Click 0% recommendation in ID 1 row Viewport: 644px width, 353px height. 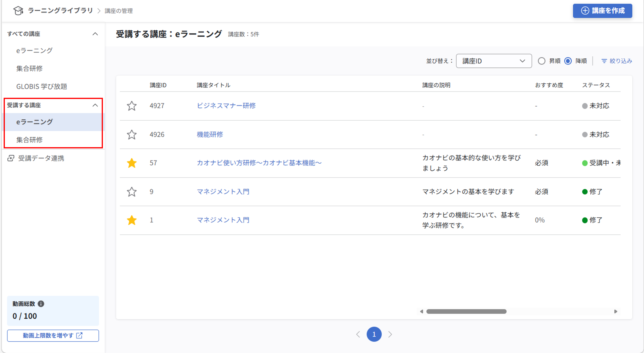point(540,220)
